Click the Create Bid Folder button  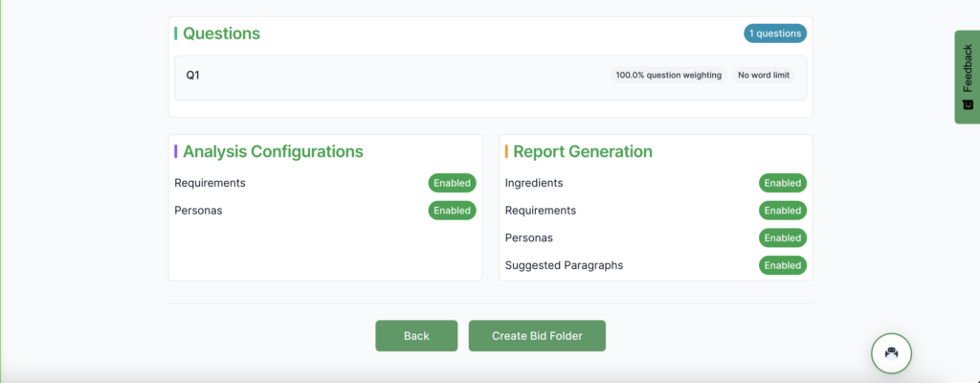(x=537, y=336)
